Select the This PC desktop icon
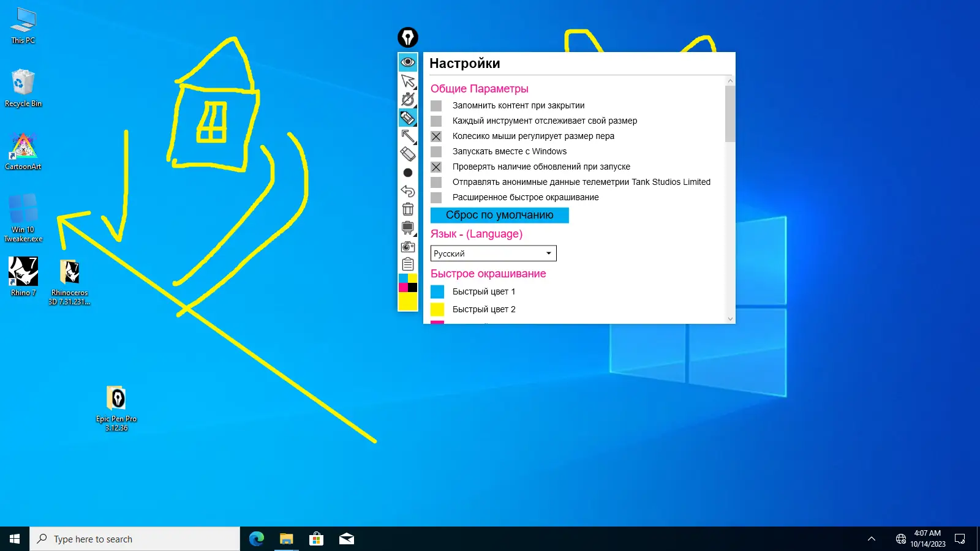This screenshot has width=980, height=551. tap(23, 26)
